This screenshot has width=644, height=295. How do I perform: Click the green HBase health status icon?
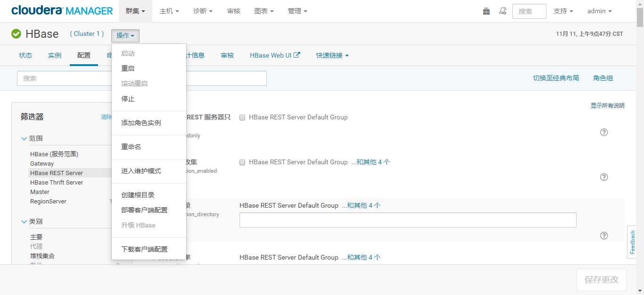pyautogui.click(x=16, y=34)
